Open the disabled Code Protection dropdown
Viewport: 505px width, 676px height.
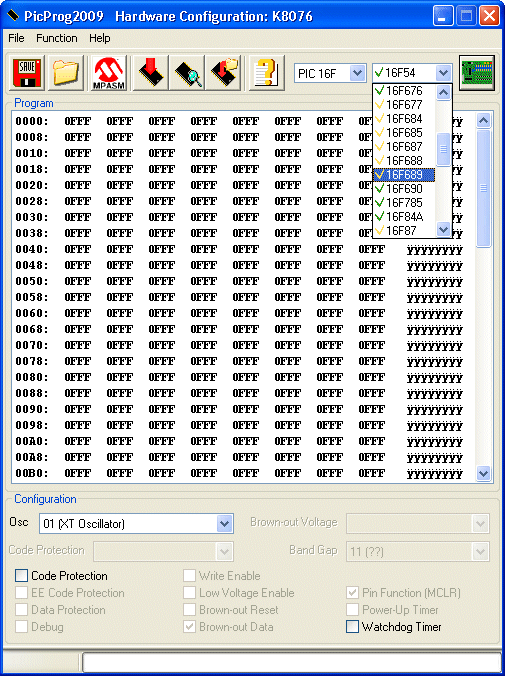pyautogui.click(x=224, y=551)
